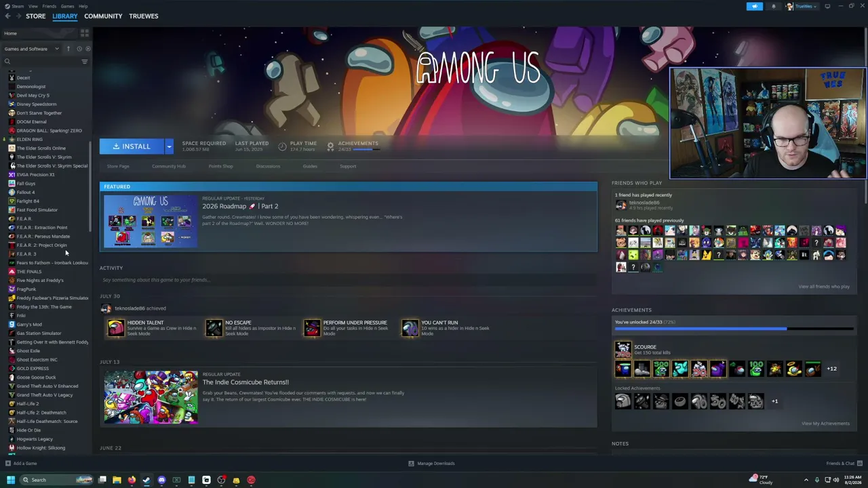Open Firefox from the taskbar
This screenshot has width=868, height=488.
click(x=132, y=481)
